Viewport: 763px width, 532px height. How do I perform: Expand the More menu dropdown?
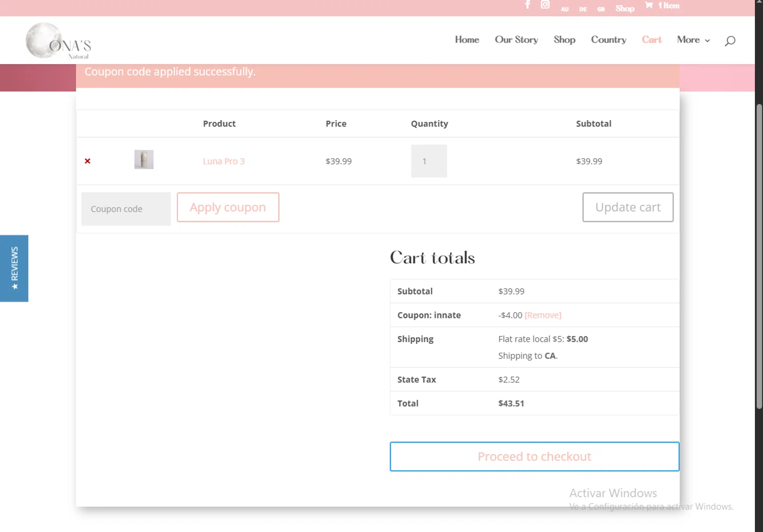tap(693, 40)
